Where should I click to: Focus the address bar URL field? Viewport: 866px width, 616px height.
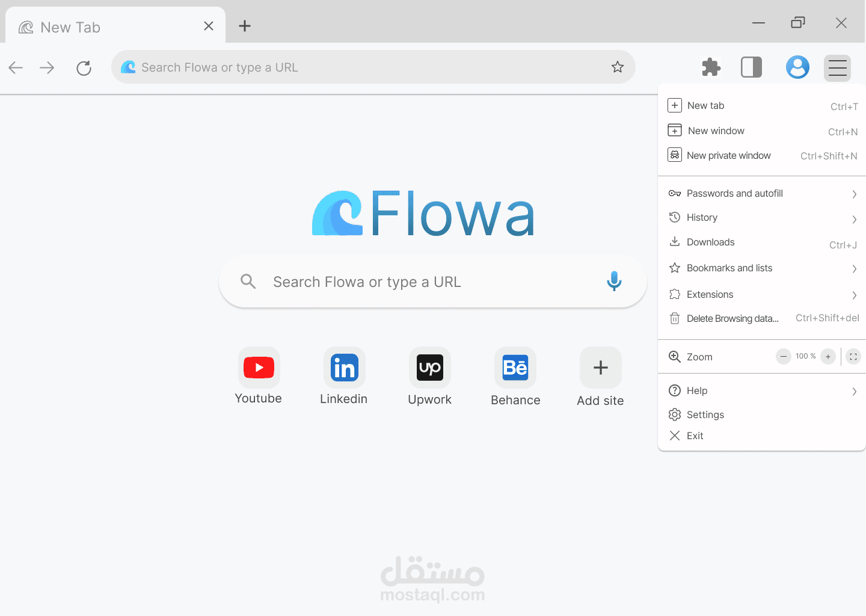(373, 67)
